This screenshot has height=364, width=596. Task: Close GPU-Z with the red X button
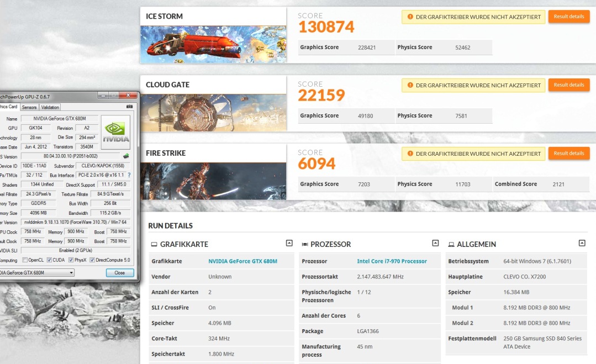[x=128, y=96]
